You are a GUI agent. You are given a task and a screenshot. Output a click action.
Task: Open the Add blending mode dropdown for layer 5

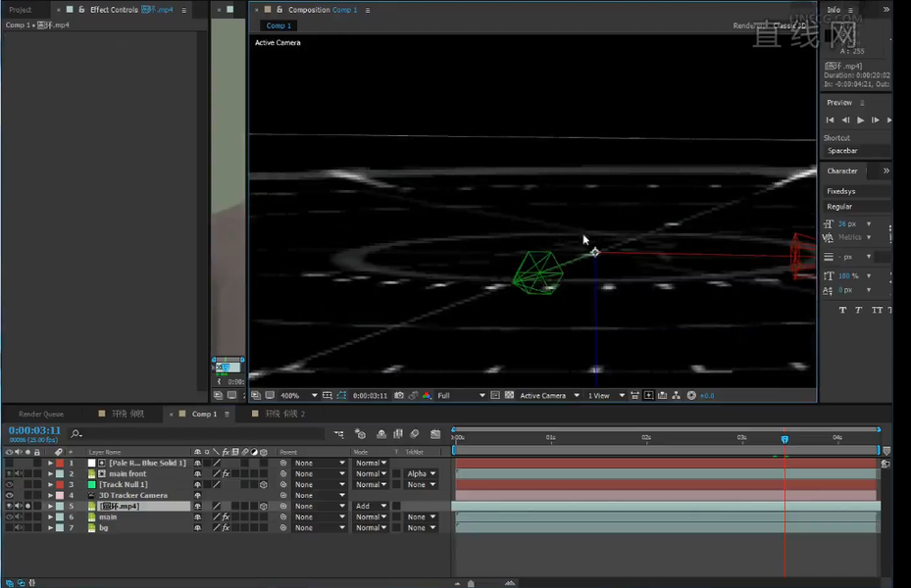[372, 506]
